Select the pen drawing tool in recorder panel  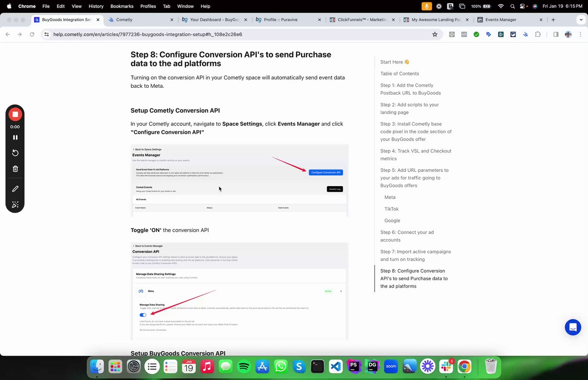[x=15, y=189]
